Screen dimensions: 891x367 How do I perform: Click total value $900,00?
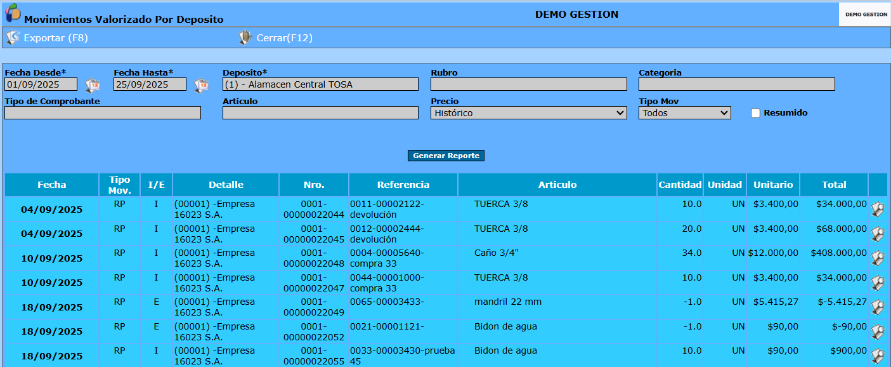[x=848, y=351]
